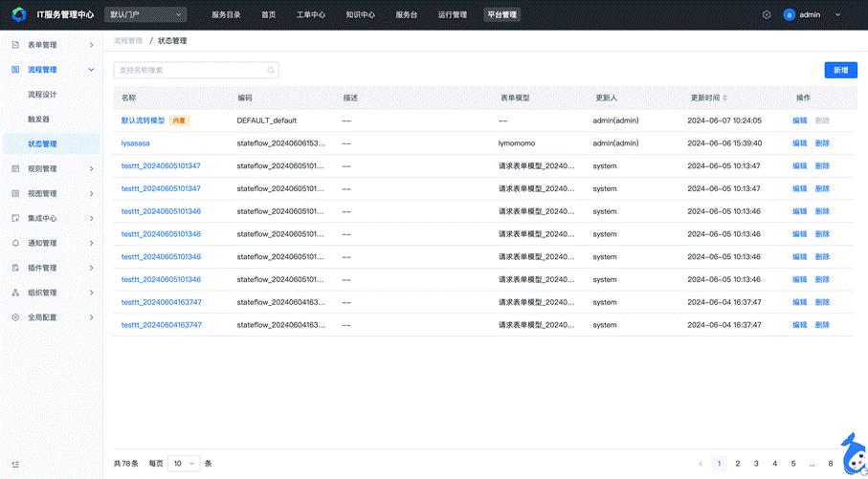Open the 默认流转模型 link
Screen dimensions: 868x479
pyautogui.click(x=143, y=120)
